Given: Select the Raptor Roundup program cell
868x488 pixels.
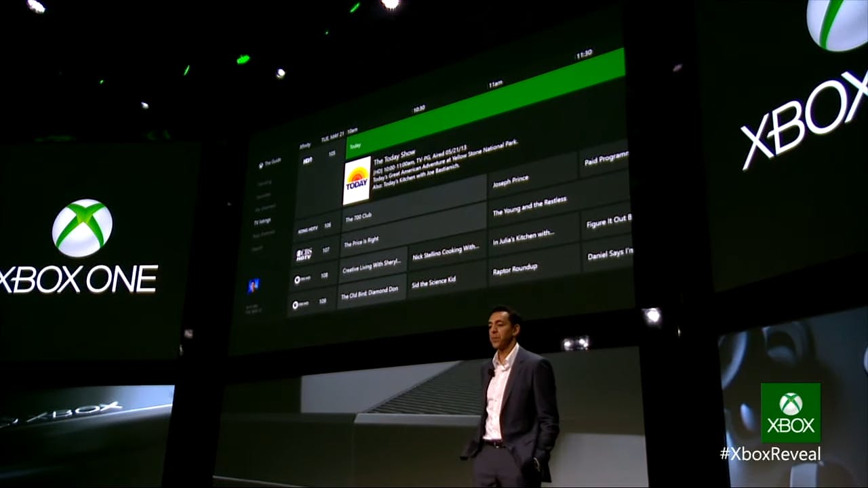Looking at the screenshot, I should (x=515, y=268).
